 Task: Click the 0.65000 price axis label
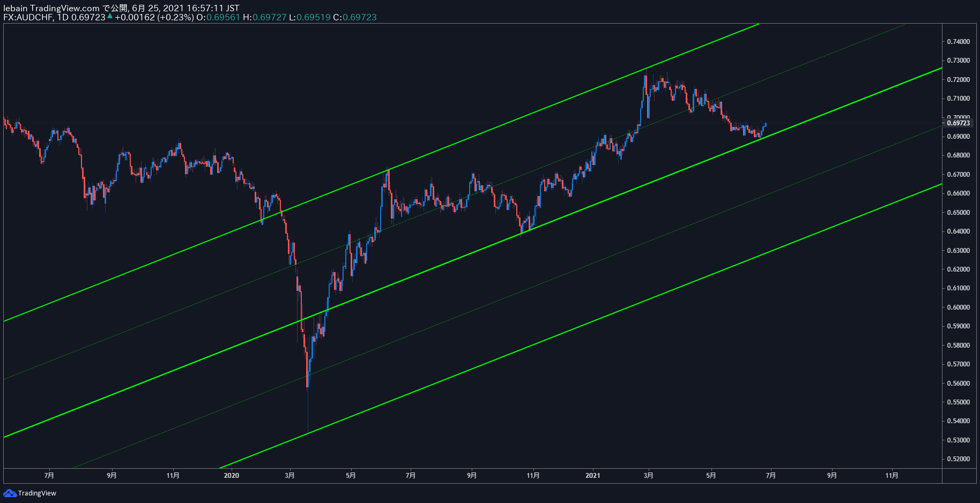click(x=959, y=213)
